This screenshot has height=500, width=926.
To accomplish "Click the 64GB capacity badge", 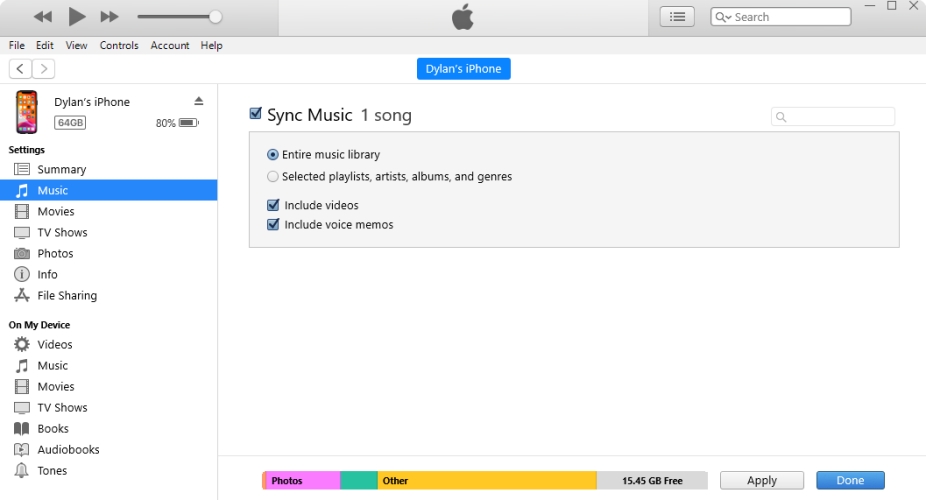I will (x=70, y=123).
